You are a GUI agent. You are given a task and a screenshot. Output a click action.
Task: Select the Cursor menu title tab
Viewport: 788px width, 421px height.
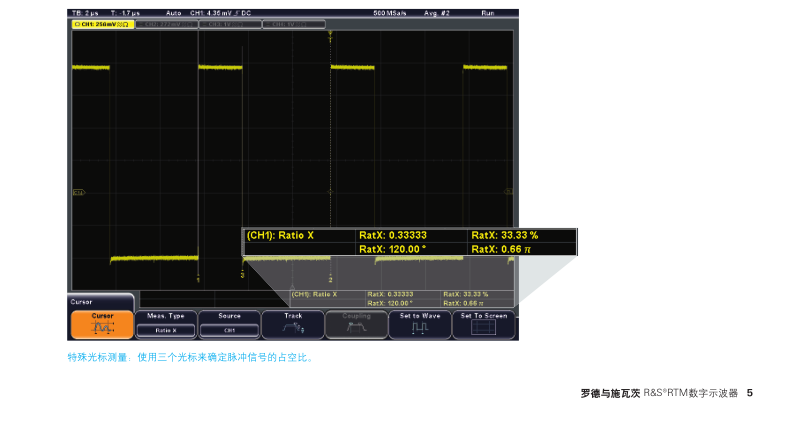tap(101, 302)
